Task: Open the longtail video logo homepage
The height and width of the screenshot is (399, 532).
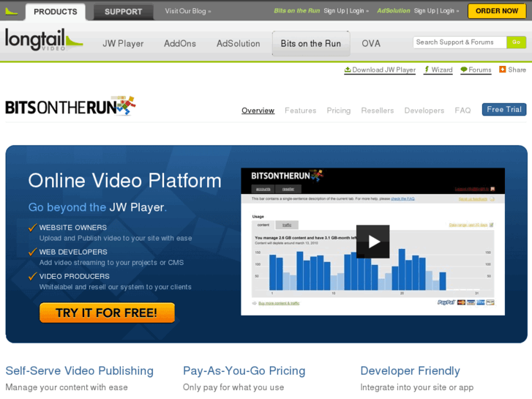Action: point(44,40)
